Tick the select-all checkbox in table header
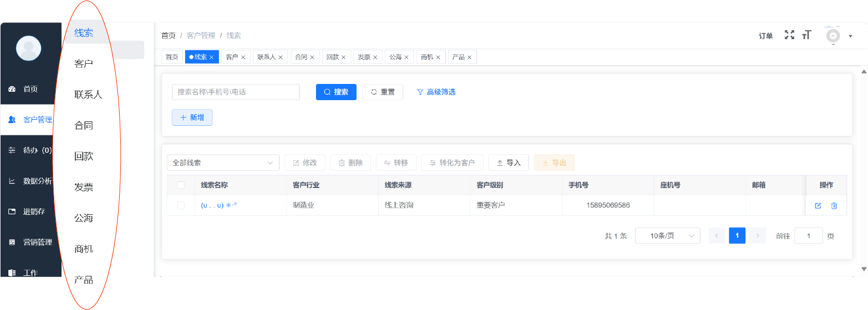 (181, 185)
